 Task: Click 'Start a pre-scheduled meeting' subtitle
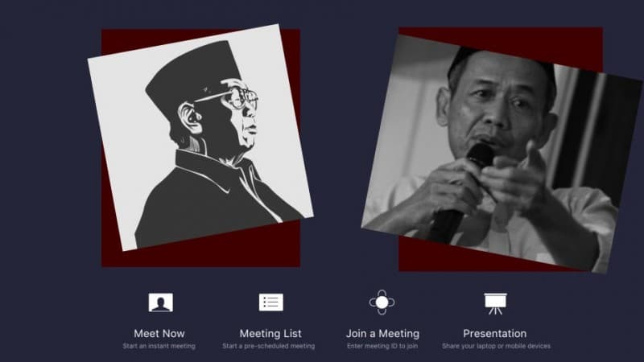269,346
